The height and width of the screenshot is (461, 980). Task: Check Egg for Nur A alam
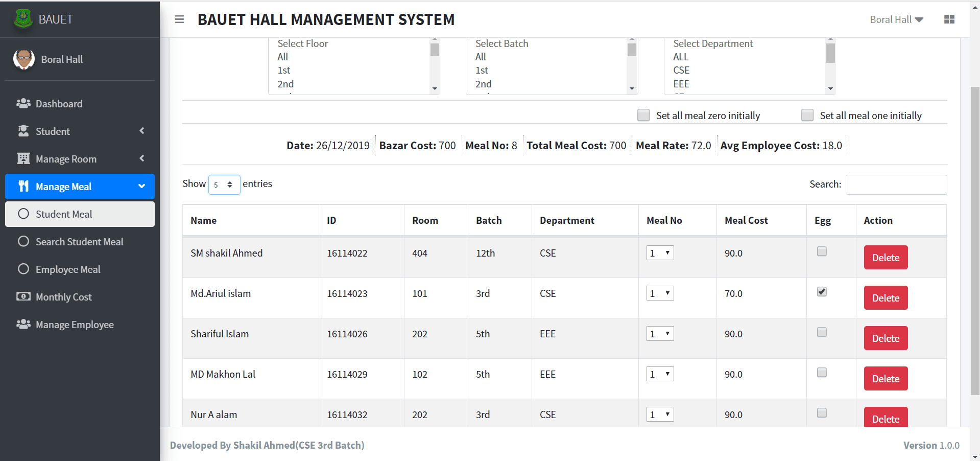point(822,413)
